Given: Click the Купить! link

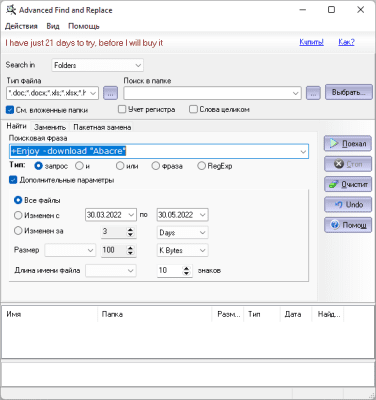Looking at the screenshot, I should tap(311, 42).
